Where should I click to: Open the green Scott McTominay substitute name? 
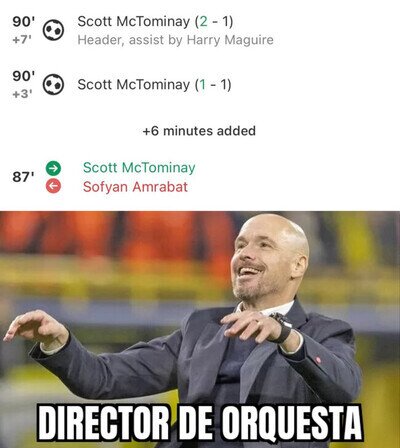(x=139, y=168)
